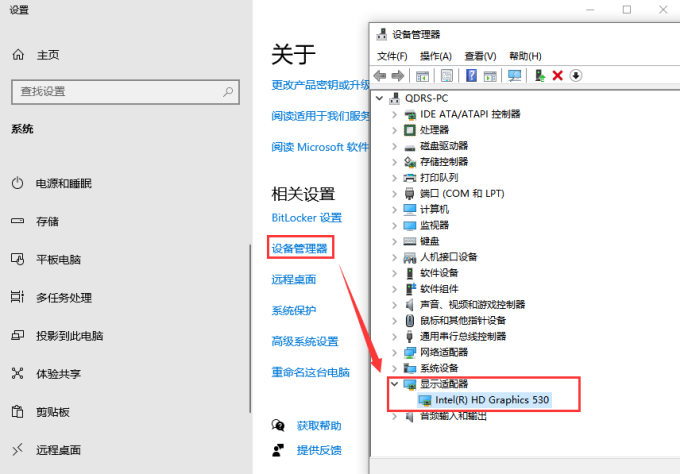Screen dimensions: 680x474
Task: Click the scan for hardware changes icon
Action: coord(515,76)
